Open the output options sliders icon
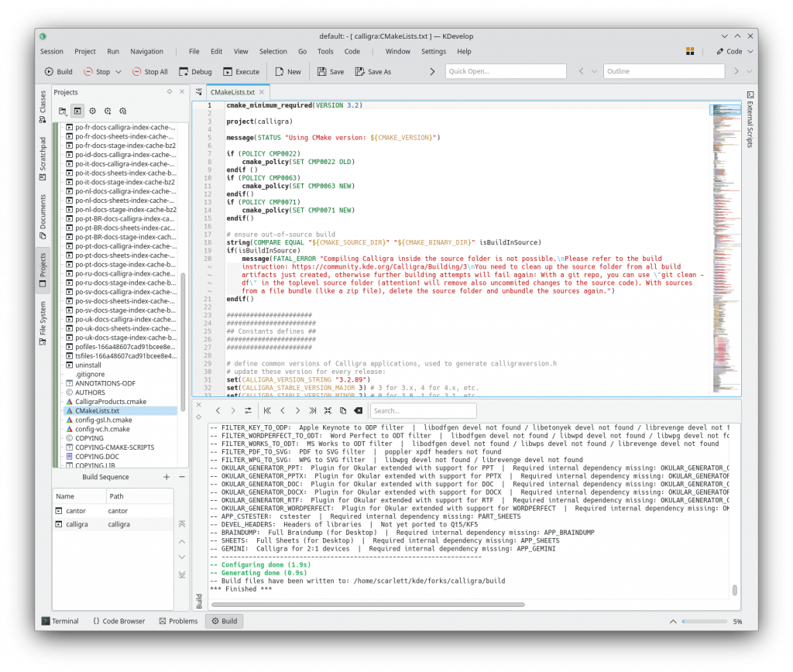 click(x=248, y=410)
